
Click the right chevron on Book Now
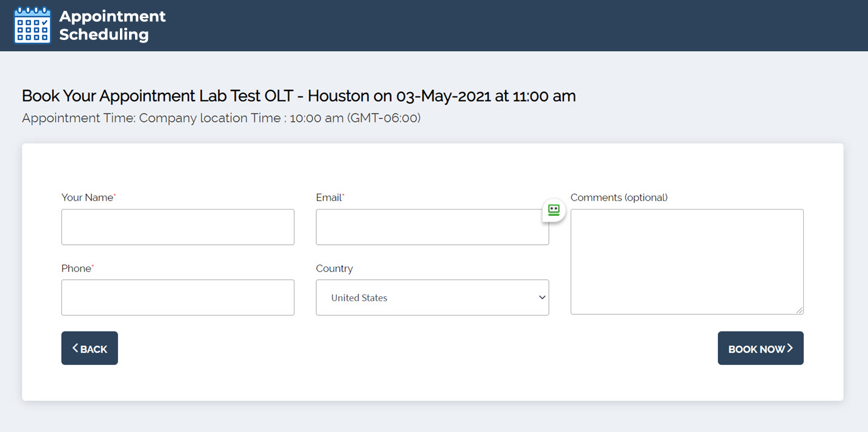point(790,348)
